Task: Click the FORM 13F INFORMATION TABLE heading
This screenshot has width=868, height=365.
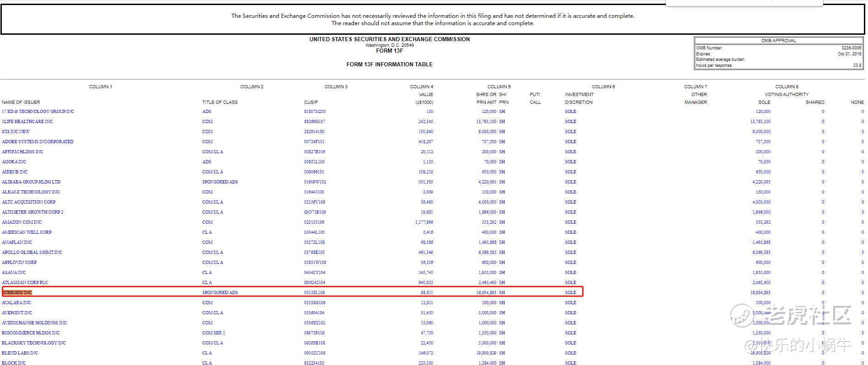Action: pyautogui.click(x=390, y=64)
